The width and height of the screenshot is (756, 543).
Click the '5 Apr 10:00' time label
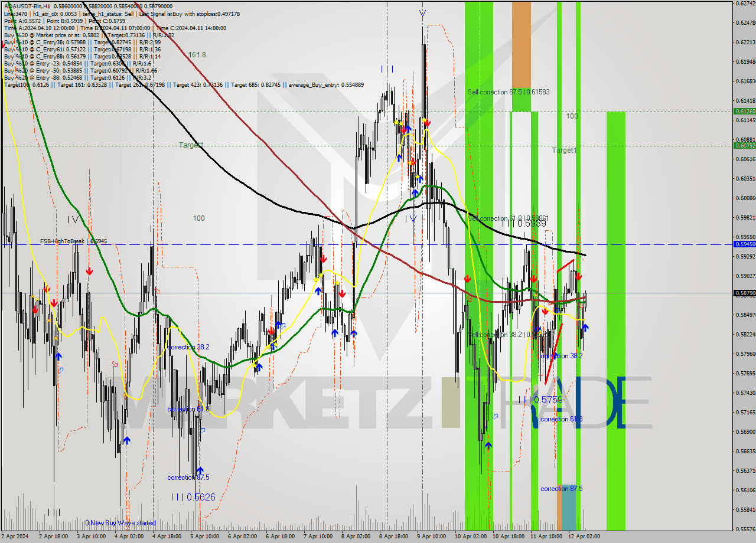click(204, 537)
